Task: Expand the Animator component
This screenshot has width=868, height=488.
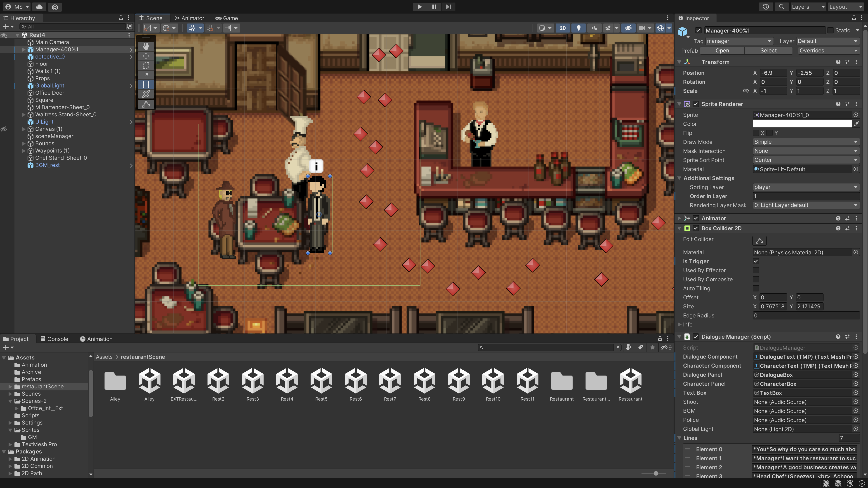Action: click(x=679, y=218)
